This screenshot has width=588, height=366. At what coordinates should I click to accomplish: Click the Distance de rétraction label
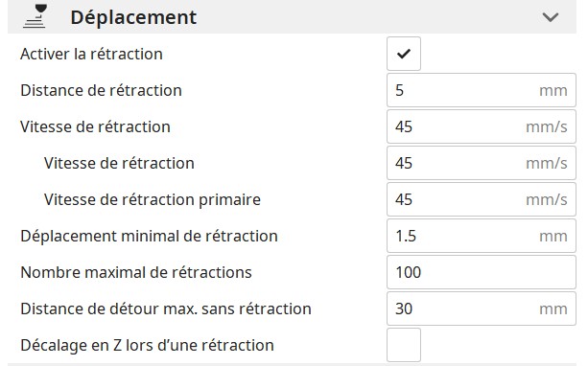[x=102, y=90]
